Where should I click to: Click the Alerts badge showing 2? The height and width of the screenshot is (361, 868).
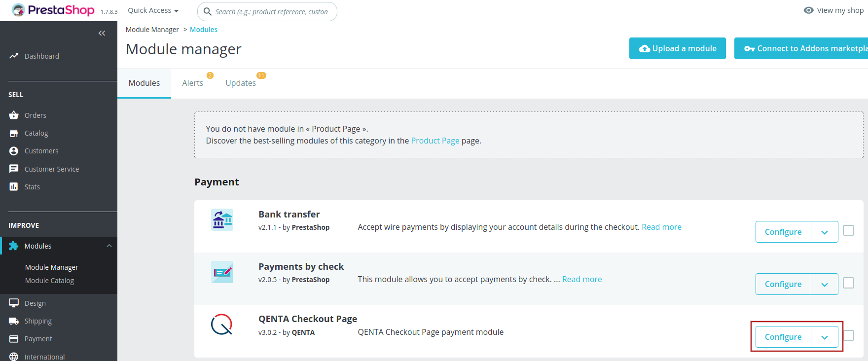(x=210, y=75)
